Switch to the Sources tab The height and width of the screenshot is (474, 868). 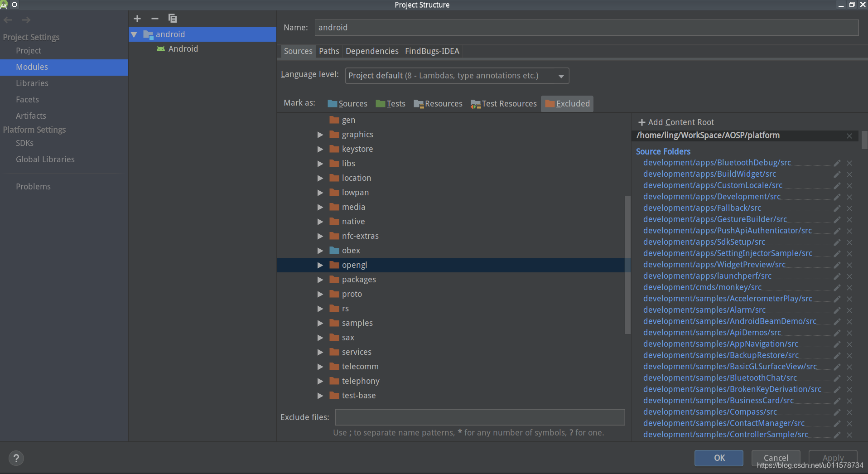pyautogui.click(x=298, y=51)
